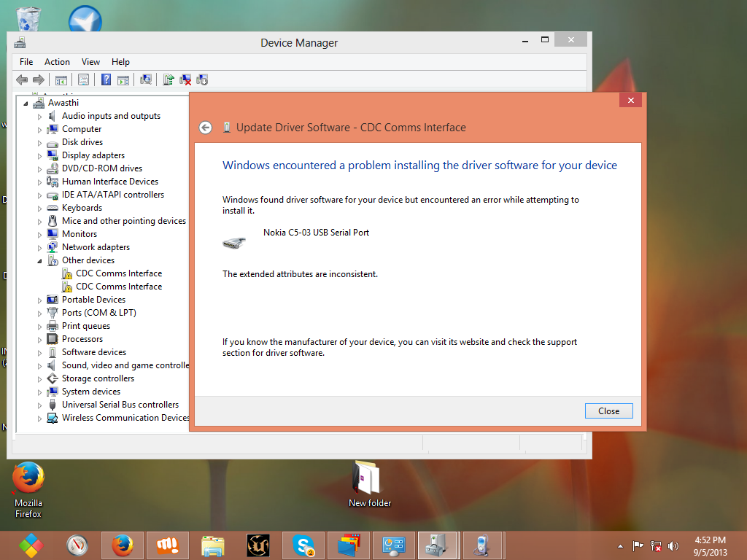Select IDE ATA/ATAPI controllers entry
The image size is (747, 560).
113,194
